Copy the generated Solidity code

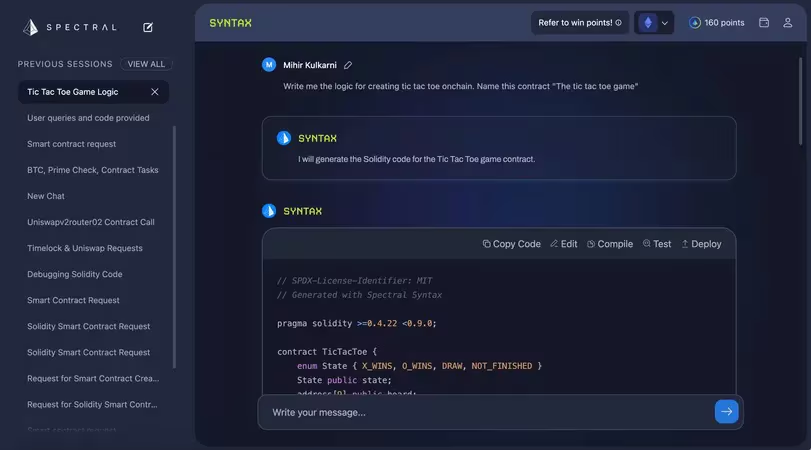[511, 244]
